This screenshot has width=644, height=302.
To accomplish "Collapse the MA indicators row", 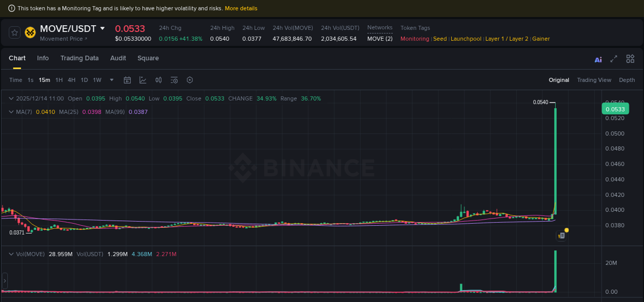I will pyautogui.click(x=10, y=111).
